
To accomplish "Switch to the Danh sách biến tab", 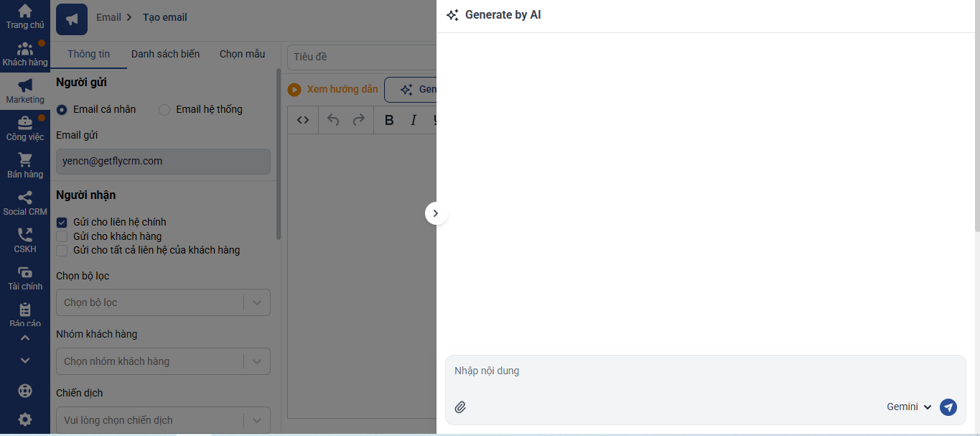I will [165, 54].
